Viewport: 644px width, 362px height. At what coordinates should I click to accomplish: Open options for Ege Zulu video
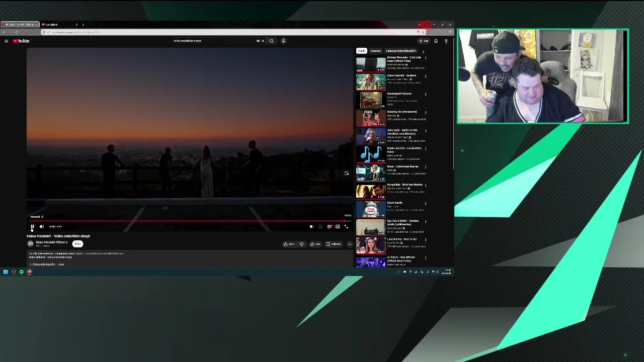tap(426, 221)
